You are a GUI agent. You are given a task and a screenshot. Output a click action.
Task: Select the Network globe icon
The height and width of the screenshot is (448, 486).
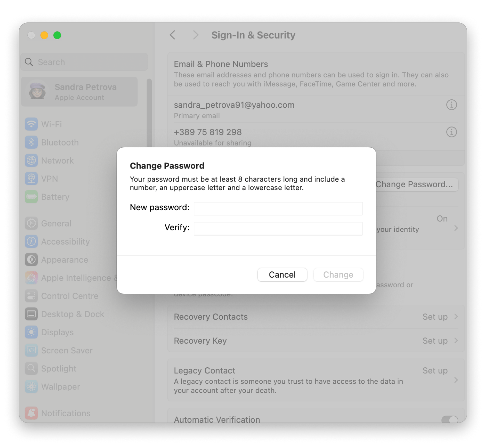coord(31,160)
